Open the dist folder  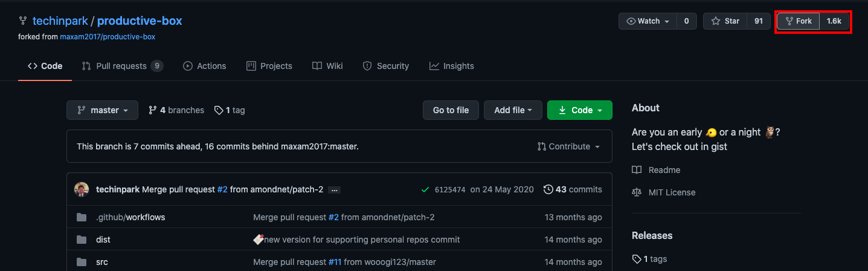(103, 240)
